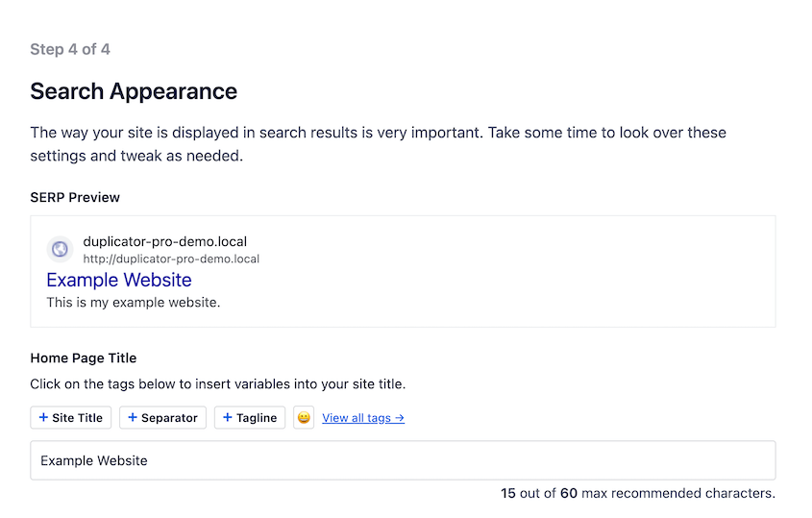
Task: Click the SERP Preview label
Action: click(75, 197)
